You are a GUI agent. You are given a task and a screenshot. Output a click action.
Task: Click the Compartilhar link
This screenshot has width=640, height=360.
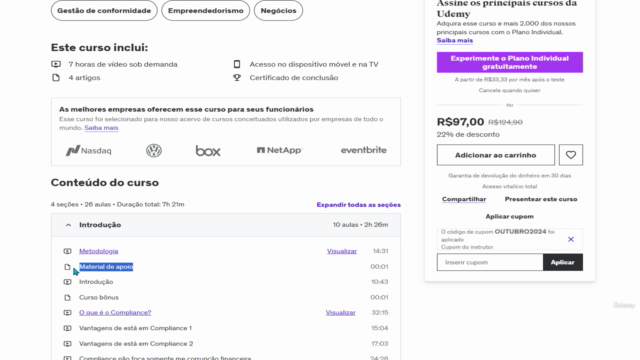click(x=464, y=199)
